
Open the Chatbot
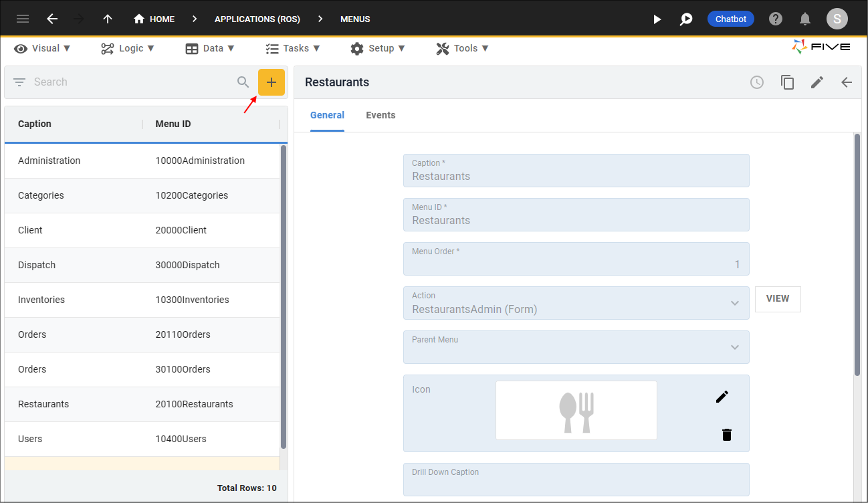click(x=731, y=19)
